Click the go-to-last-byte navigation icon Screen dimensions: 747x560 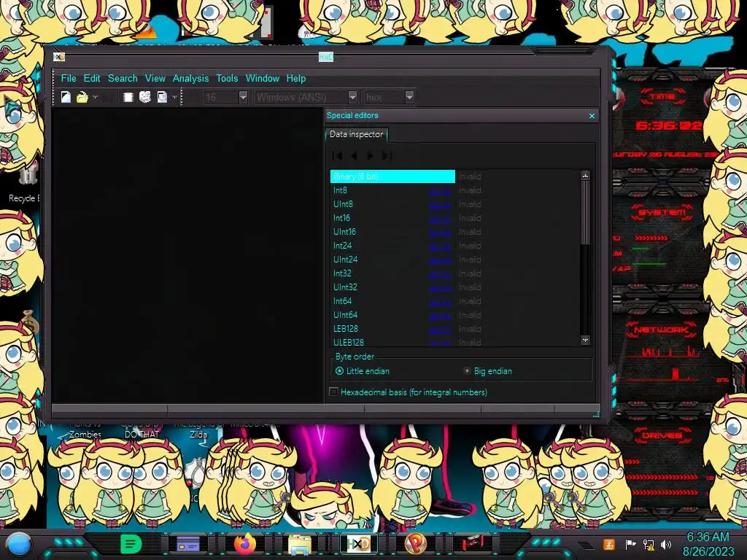(x=387, y=156)
